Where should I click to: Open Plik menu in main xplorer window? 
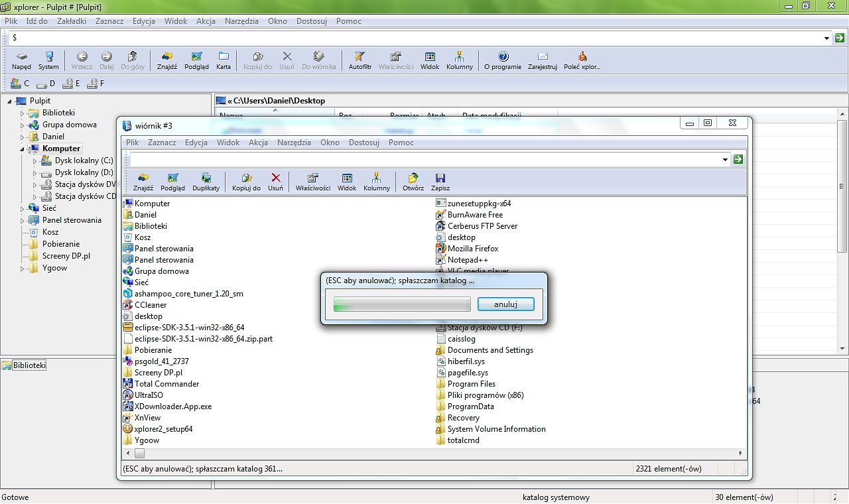[11, 21]
